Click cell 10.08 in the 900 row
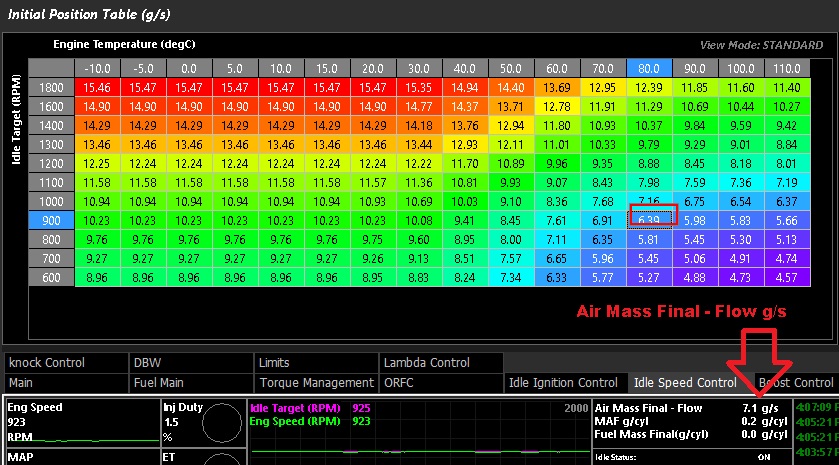 (x=418, y=220)
